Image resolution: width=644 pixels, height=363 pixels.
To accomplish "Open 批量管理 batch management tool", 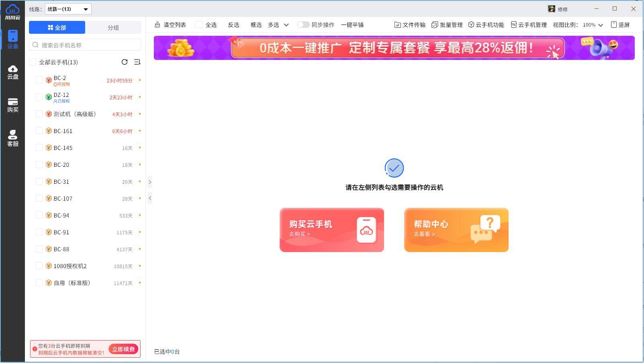I will (447, 25).
